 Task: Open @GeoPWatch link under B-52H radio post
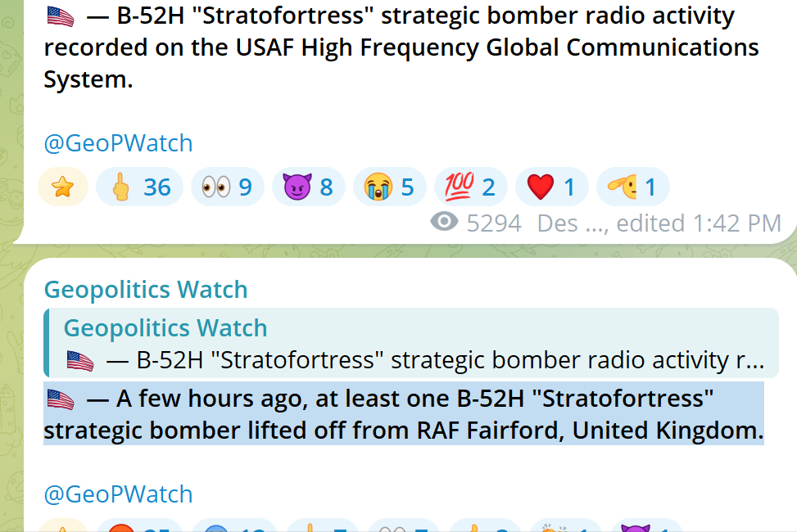pyautogui.click(x=119, y=143)
